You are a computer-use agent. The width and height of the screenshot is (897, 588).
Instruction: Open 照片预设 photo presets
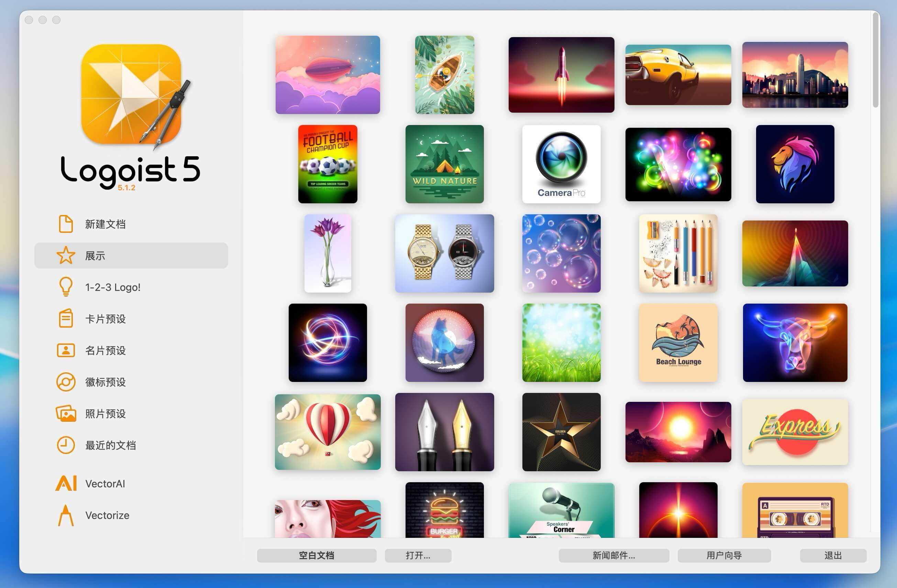click(x=105, y=414)
